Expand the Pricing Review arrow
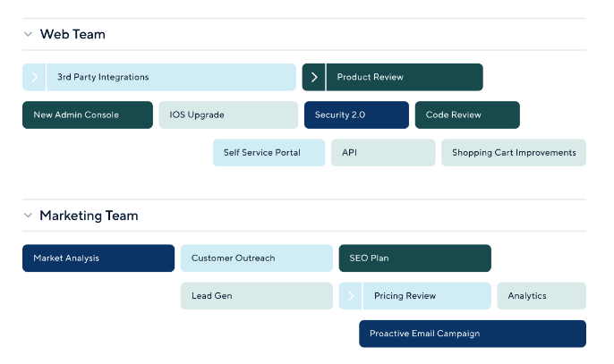 click(x=351, y=296)
